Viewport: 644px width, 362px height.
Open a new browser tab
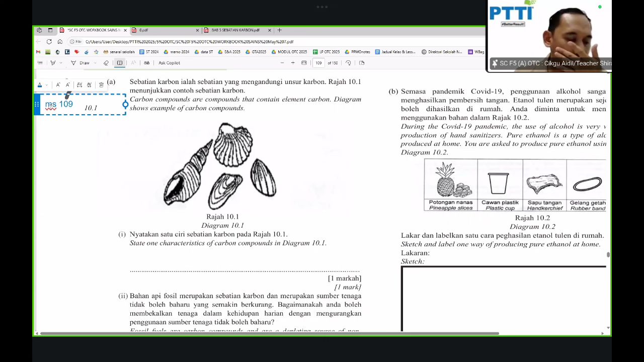(x=280, y=30)
